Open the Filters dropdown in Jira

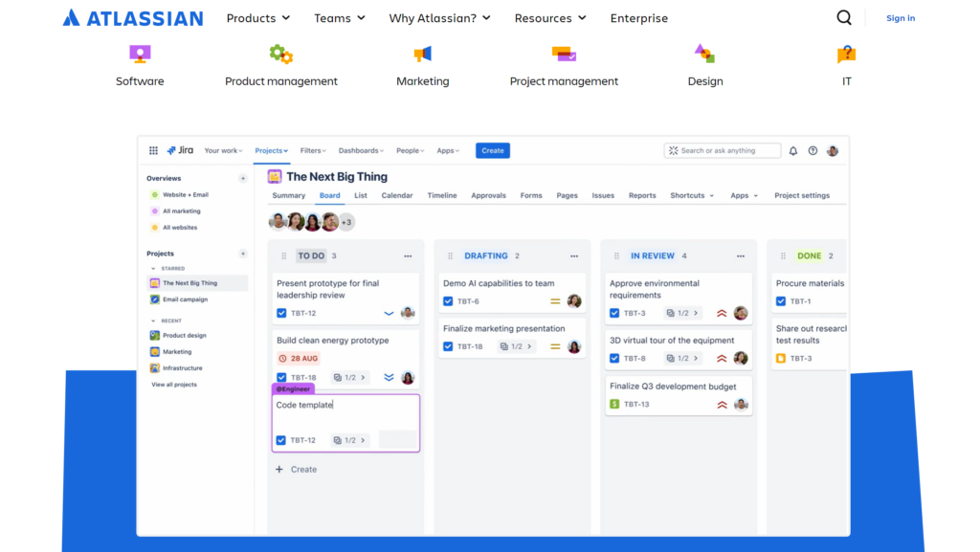tap(313, 150)
